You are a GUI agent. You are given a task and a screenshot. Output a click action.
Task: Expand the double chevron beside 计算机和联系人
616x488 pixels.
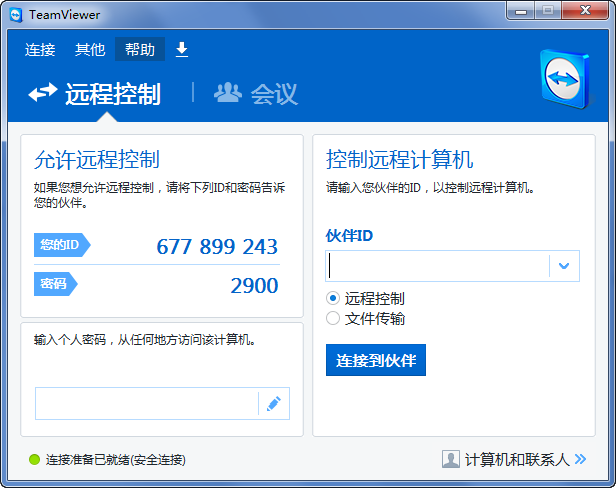[580, 459]
